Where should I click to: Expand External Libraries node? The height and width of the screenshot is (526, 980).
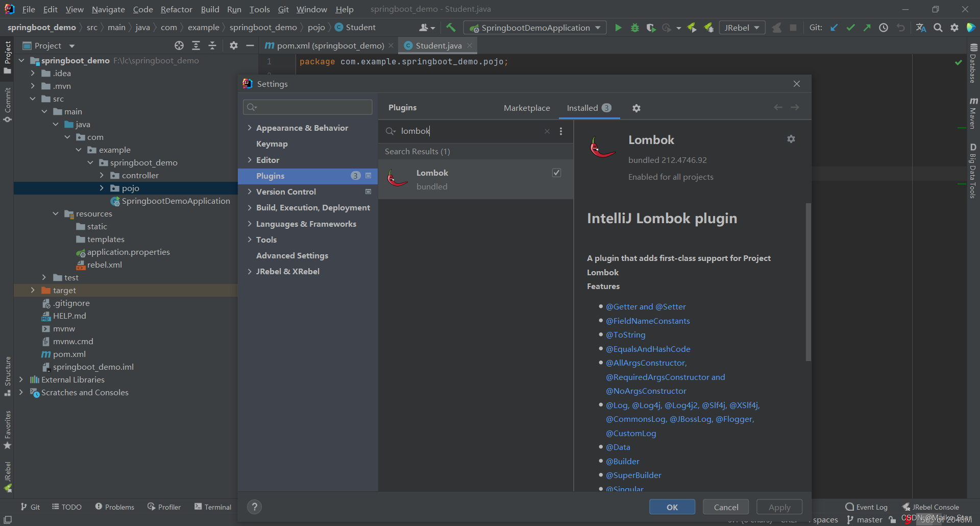(x=21, y=379)
